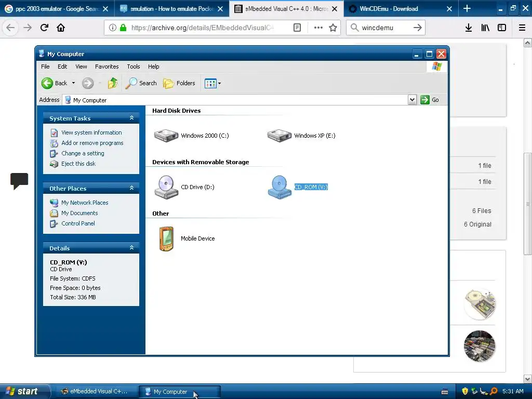
Task: Click the 6 Original text on page
Action: [477, 224]
